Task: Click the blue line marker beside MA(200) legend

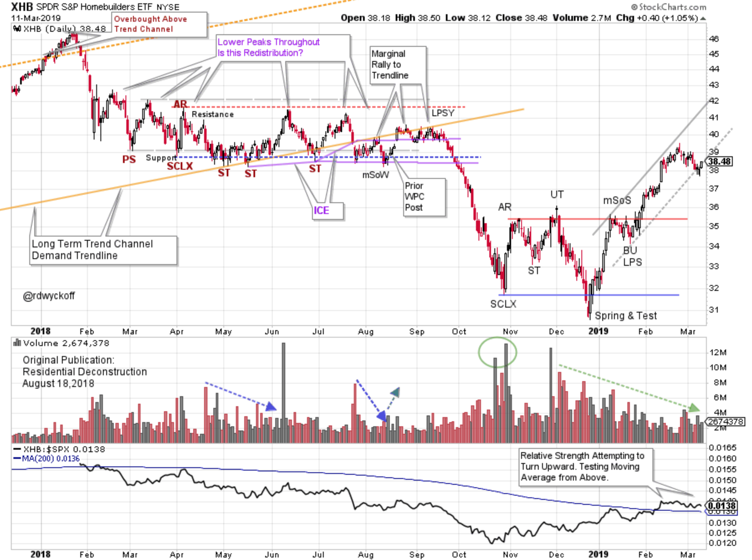Action: tap(17, 458)
